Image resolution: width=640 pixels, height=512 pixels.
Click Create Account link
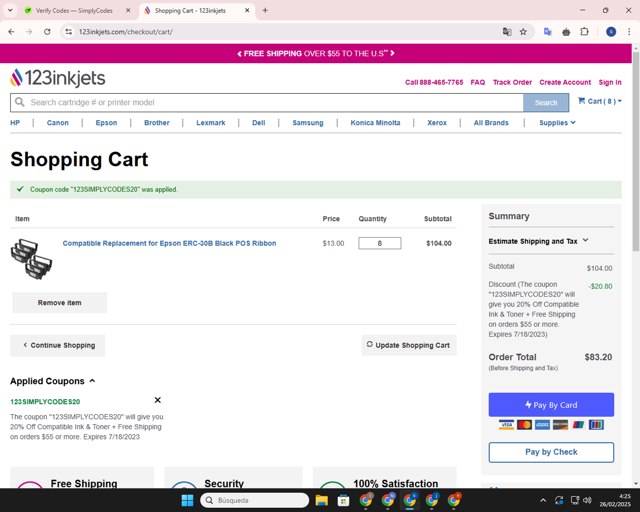[x=565, y=82]
